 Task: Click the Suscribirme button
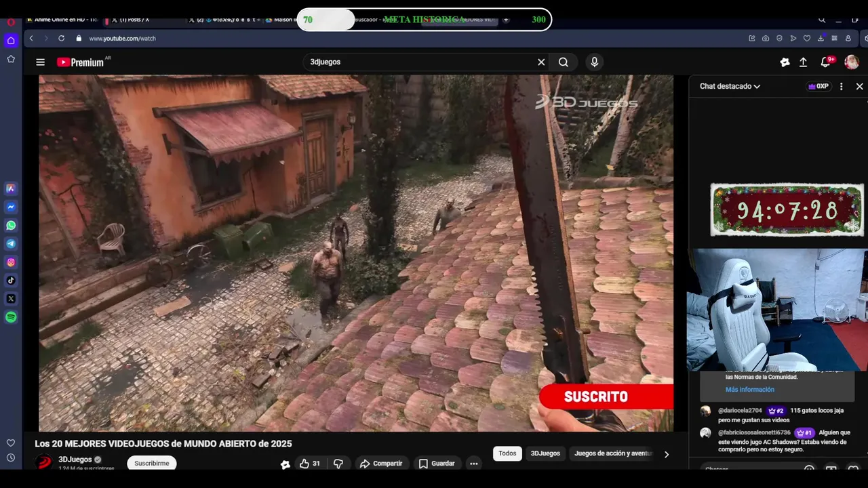152,464
